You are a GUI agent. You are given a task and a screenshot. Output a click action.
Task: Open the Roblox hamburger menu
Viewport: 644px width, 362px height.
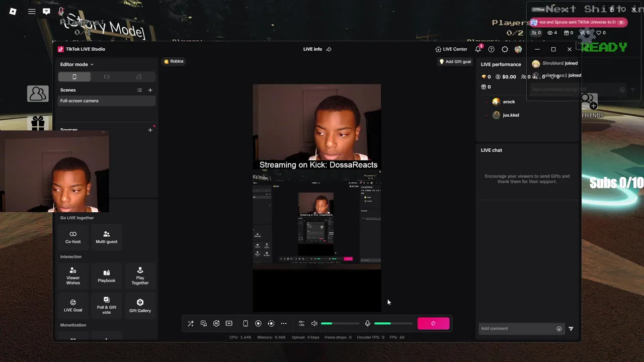[32, 11]
